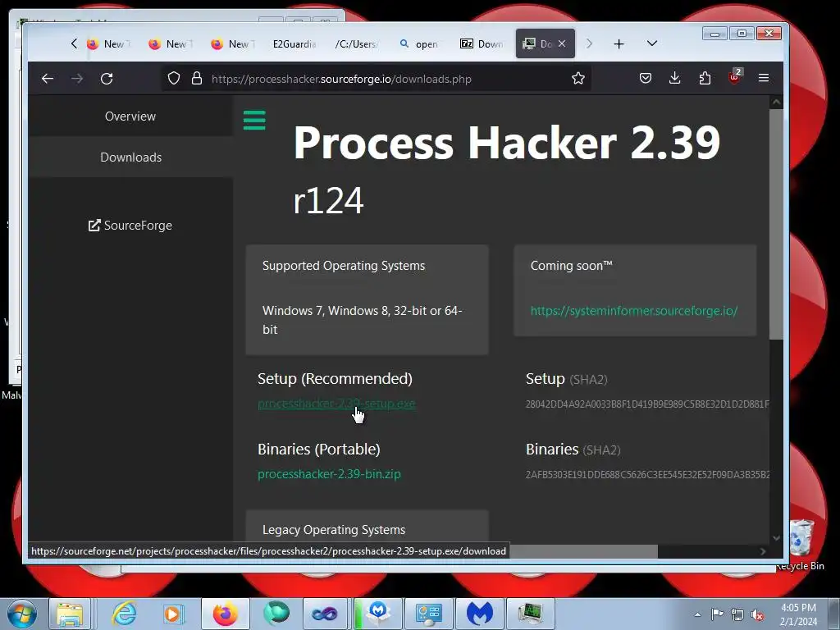Viewport: 840px width, 630px height.
Task: Open the Firefox downloads panel
Action: pos(675,79)
